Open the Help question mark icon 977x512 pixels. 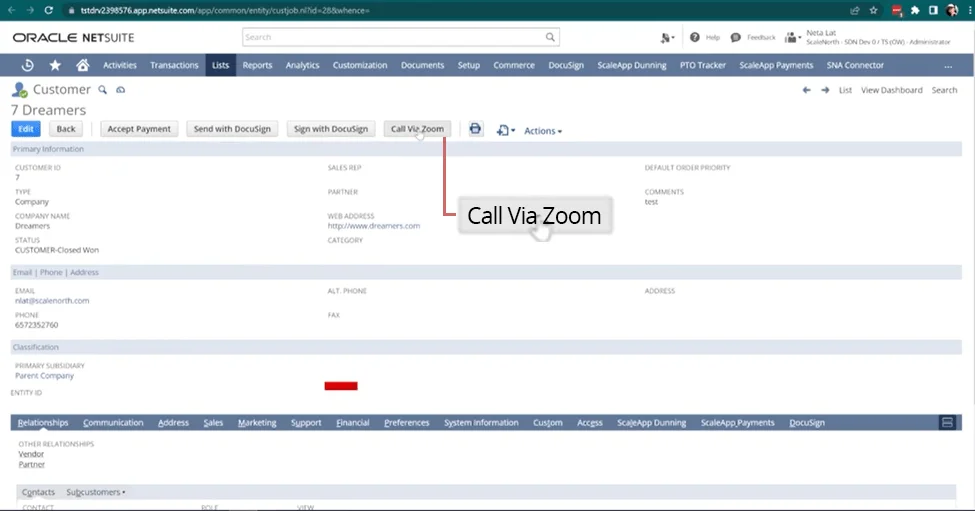(694, 37)
